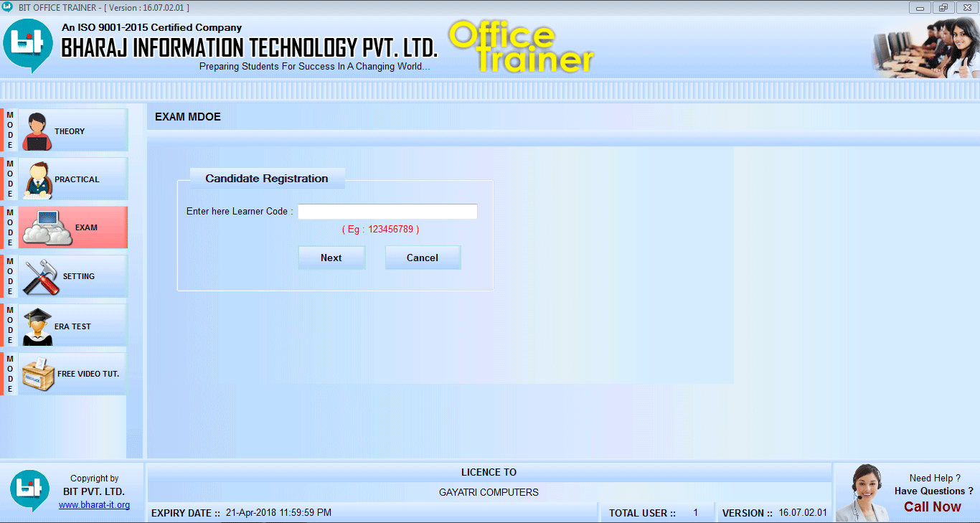Click the Next button
This screenshot has width=980, height=523.
point(331,258)
